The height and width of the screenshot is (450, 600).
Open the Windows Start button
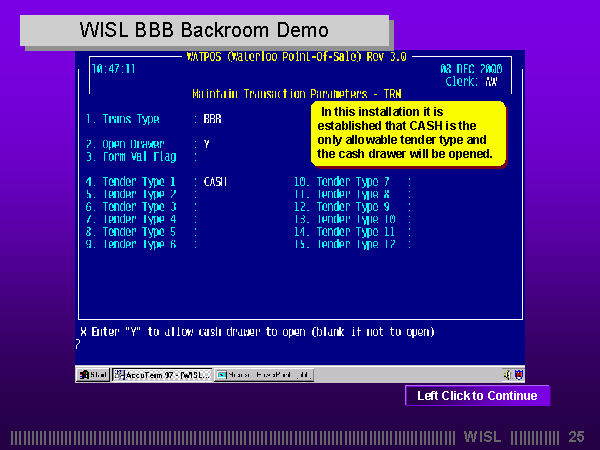(x=93, y=375)
